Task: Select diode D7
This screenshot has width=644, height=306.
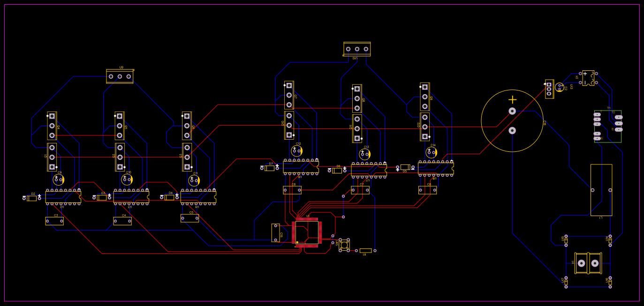Action: 270,168
